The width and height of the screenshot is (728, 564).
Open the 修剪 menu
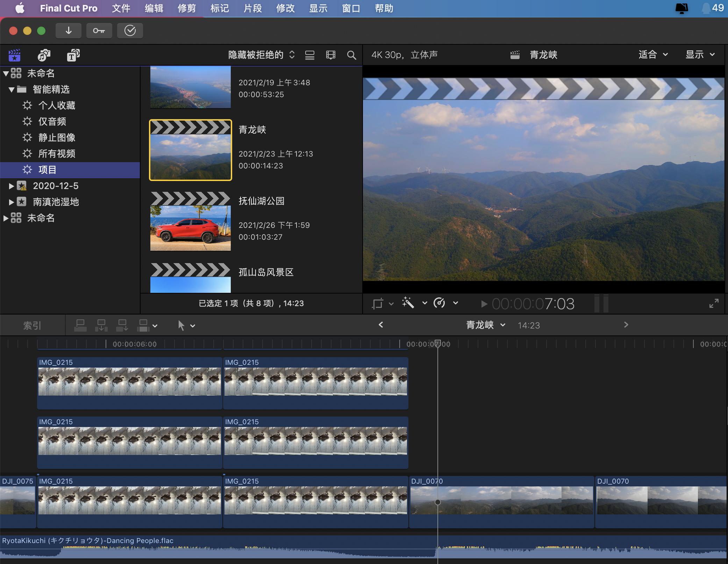coord(187,8)
